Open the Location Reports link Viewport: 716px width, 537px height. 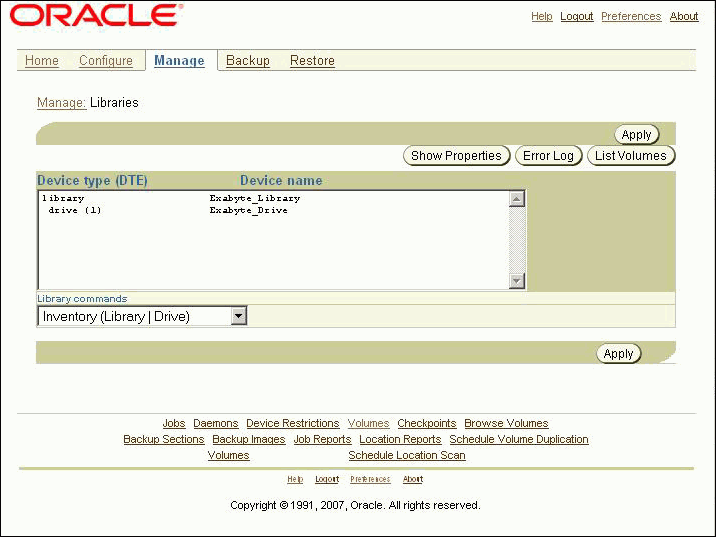pyautogui.click(x=400, y=439)
